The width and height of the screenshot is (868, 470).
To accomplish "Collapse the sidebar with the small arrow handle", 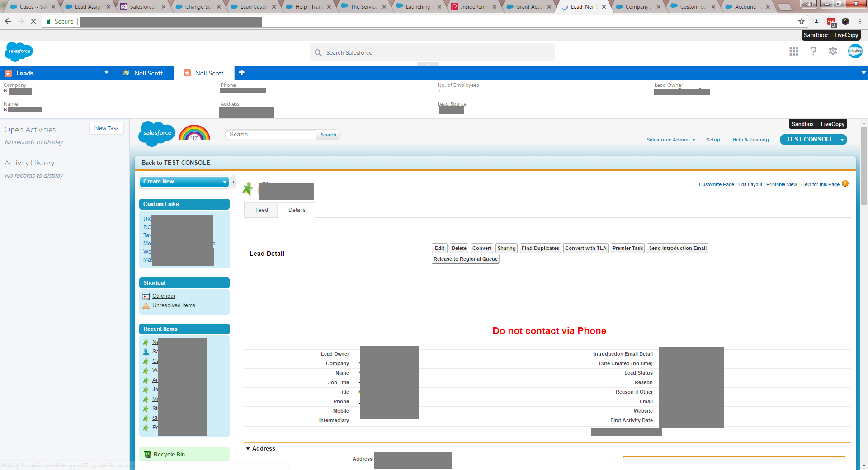I will click(x=233, y=182).
